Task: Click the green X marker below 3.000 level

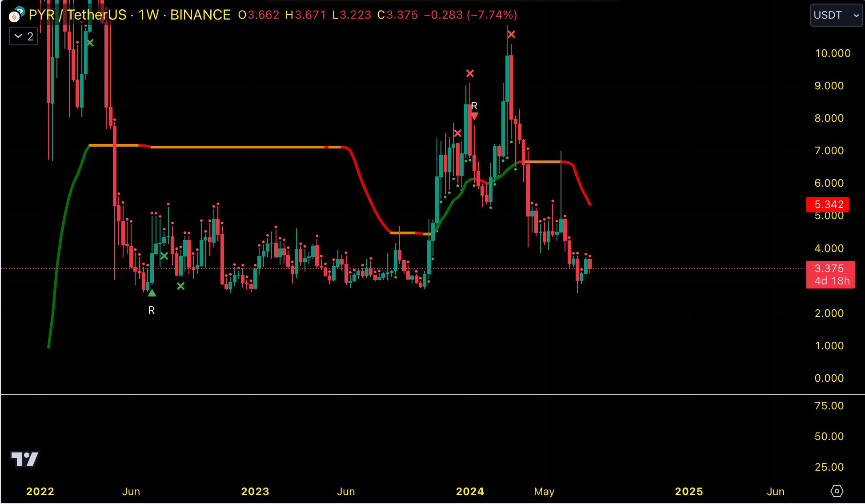Action: tap(180, 286)
